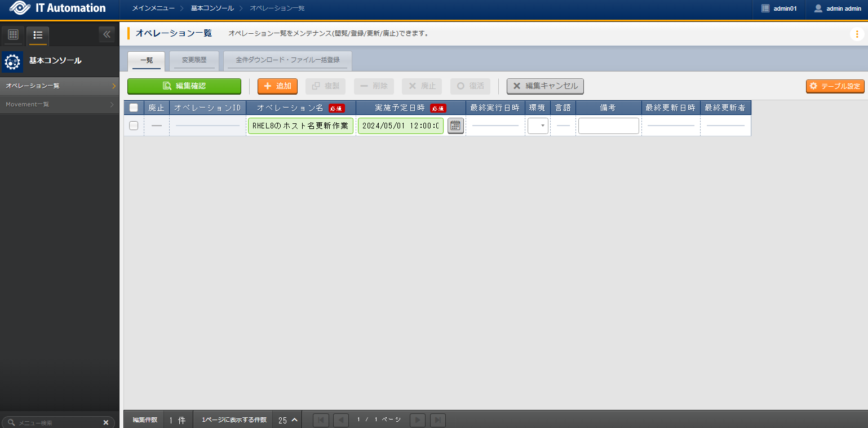The image size is (868, 428).
Task: Jump to last page arrow
Action: (x=438, y=420)
